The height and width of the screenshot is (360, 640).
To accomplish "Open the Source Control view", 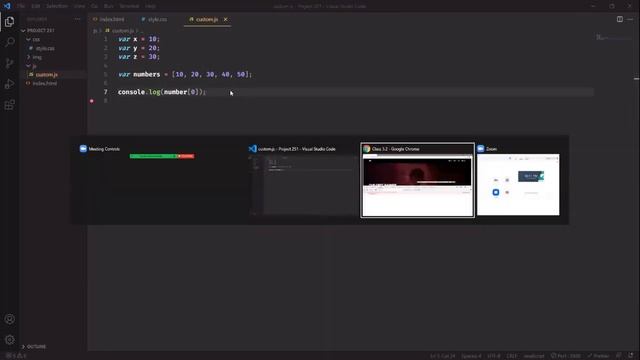I will [9, 63].
